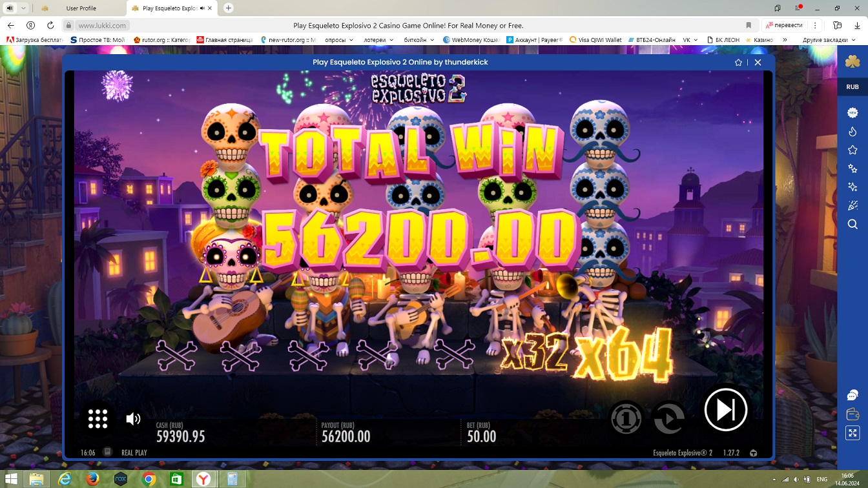Open the Windows Start menu
The width and height of the screenshot is (868, 488).
click(12, 479)
